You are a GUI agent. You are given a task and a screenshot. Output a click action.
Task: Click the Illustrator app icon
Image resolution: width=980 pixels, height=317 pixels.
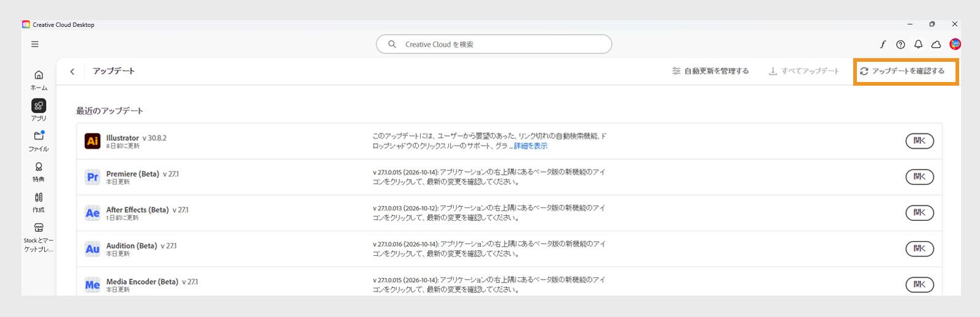(92, 141)
